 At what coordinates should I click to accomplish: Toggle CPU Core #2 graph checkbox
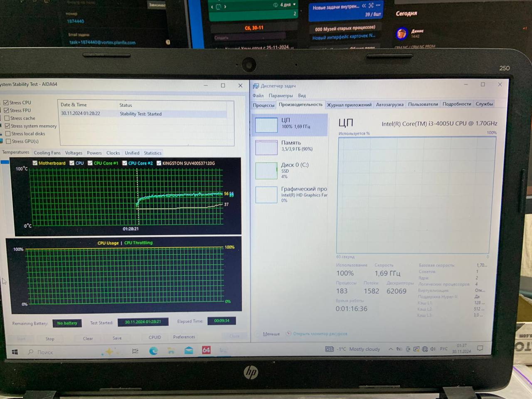[125, 163]
